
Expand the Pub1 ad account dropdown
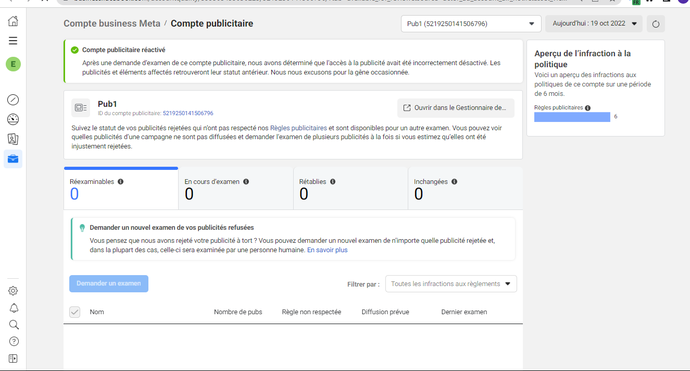[471, 24]
